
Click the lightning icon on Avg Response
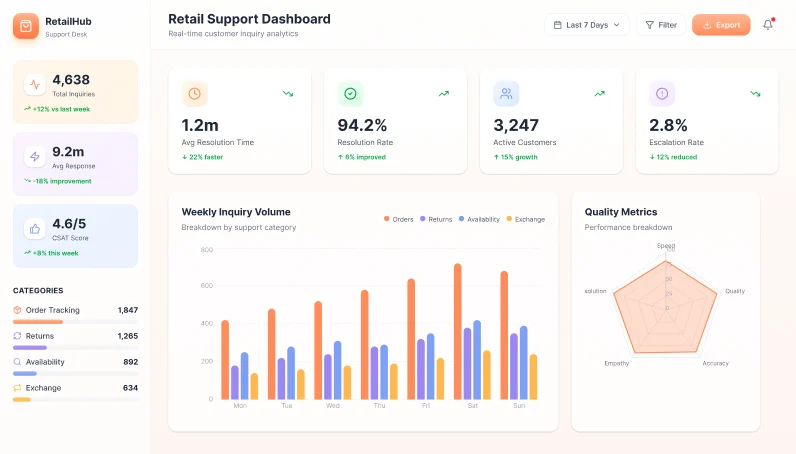pyautogui.click(x=35, y=156)
